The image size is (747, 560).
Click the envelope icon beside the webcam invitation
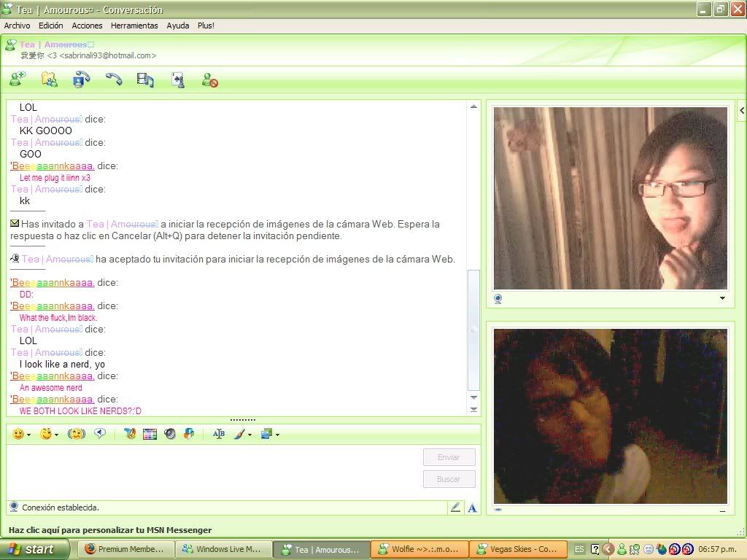(15, 223)
